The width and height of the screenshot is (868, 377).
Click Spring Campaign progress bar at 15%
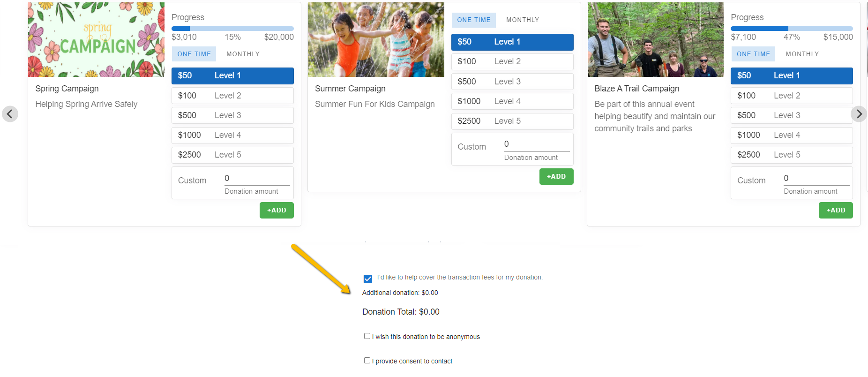(232, 29)
